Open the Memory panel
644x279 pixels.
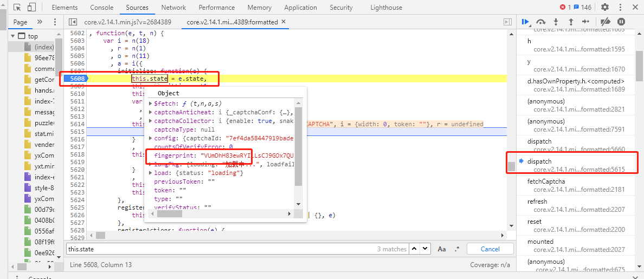pyautogui.click(x=259, y=8)
